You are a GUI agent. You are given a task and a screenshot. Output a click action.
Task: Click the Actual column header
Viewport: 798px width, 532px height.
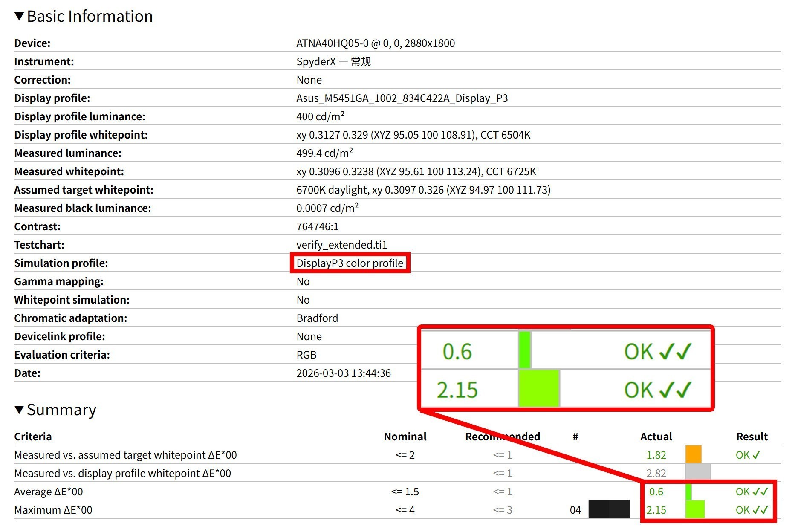coord(656,437)
